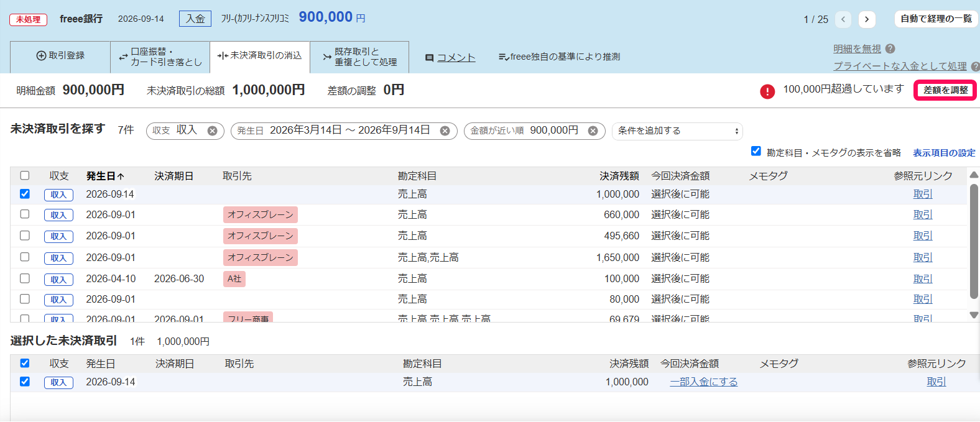Screen dimensions: 980x422
Task: Check the A社 row dated 2026-04-10
Action: (25, 278)
